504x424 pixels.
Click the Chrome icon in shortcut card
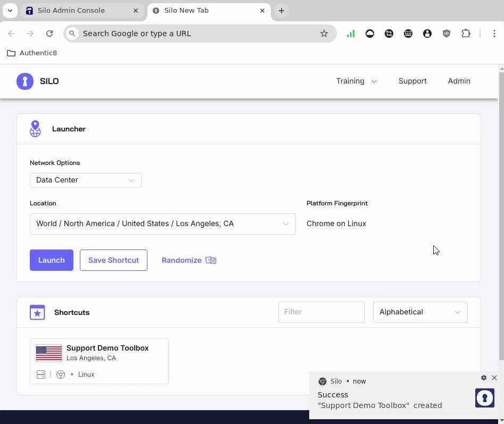click(61, 375)
